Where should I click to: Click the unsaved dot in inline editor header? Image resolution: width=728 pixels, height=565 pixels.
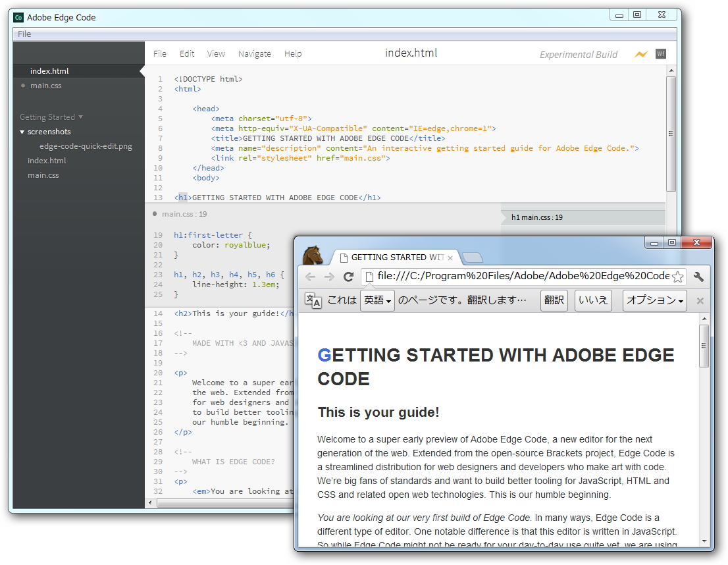pos(155,214)
